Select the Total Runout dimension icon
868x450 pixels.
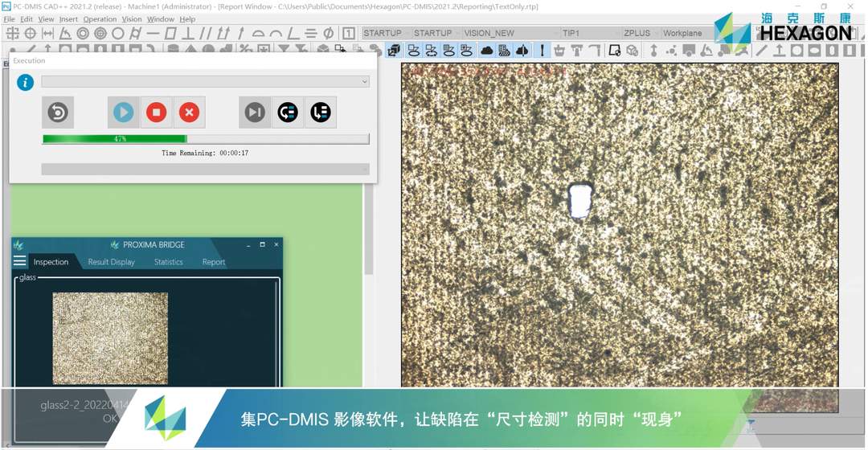pyautogui.click(x=223, y=33)
